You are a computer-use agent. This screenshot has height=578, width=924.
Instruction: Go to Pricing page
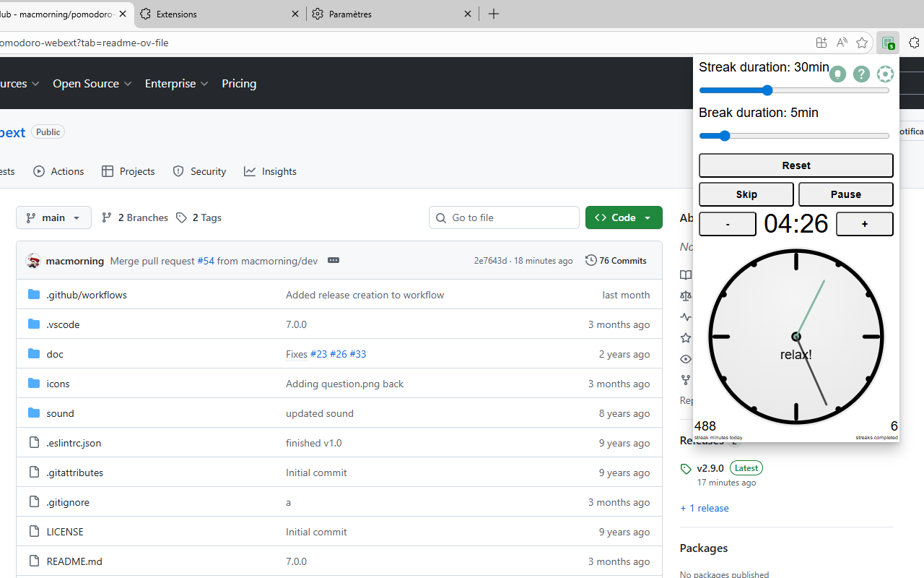point(239,84)
